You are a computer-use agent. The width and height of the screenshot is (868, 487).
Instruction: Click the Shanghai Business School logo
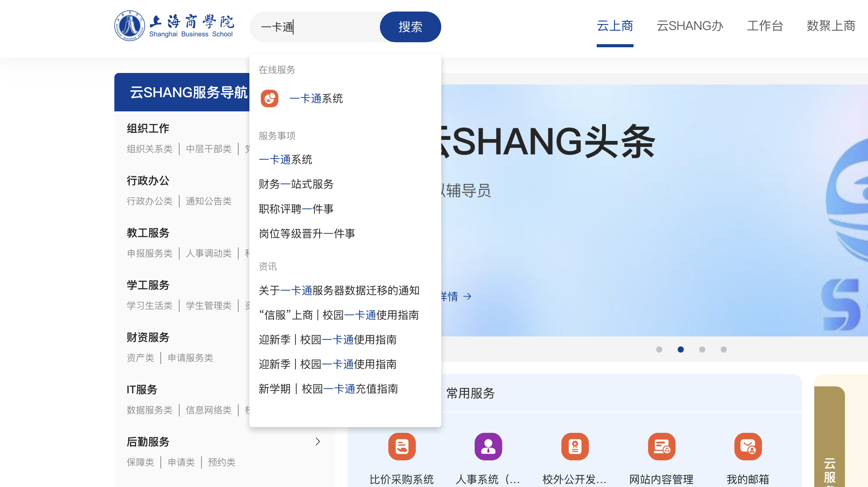click(x=174, y=26)
